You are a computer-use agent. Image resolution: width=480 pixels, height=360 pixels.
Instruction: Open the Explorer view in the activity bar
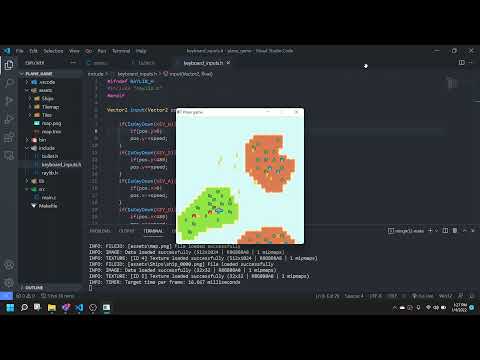click(9, 65)
